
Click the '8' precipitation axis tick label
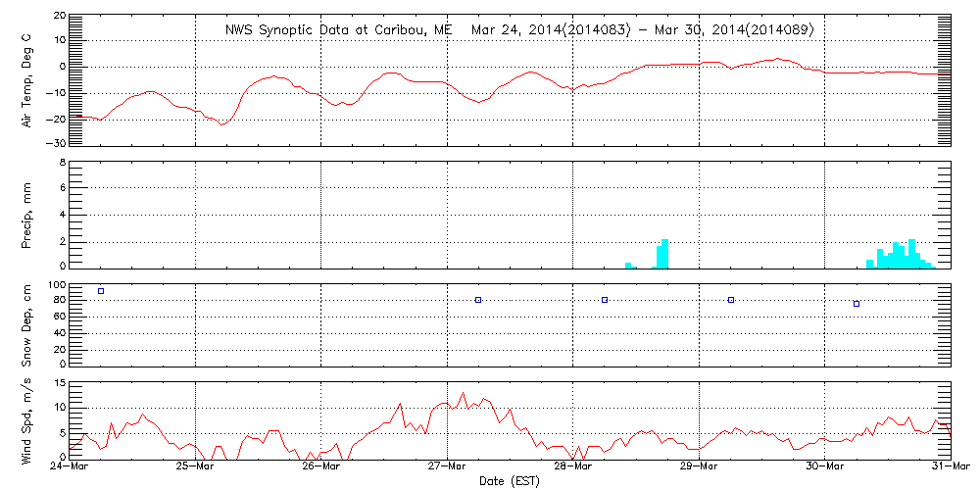tap(63, 162)
